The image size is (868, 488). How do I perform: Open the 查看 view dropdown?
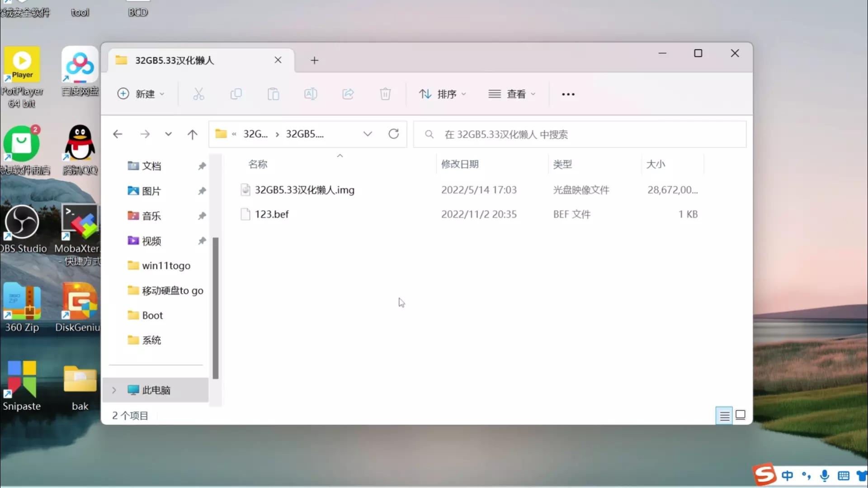point(511,94)
